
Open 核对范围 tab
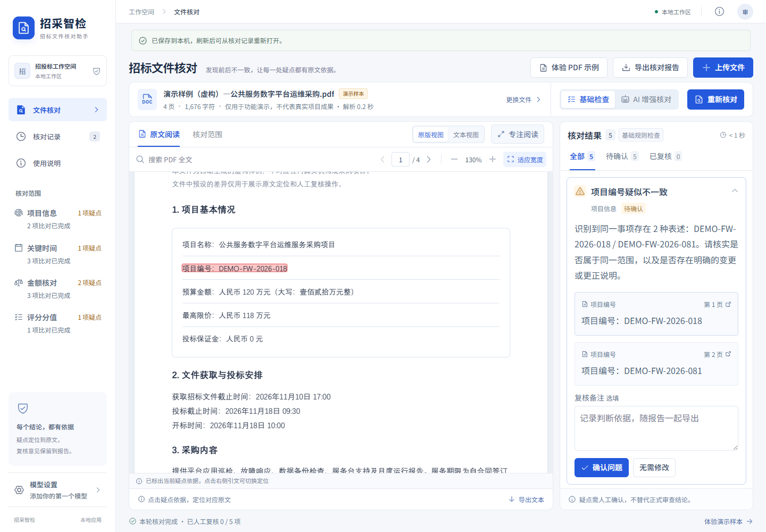[x=207, y=135]
